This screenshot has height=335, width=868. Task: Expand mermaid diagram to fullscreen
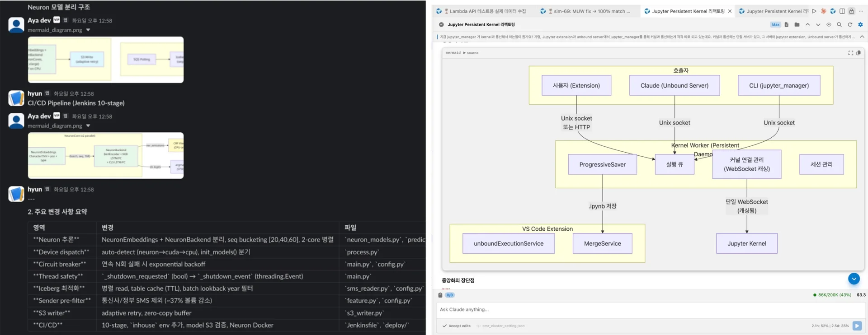[850, 53]
